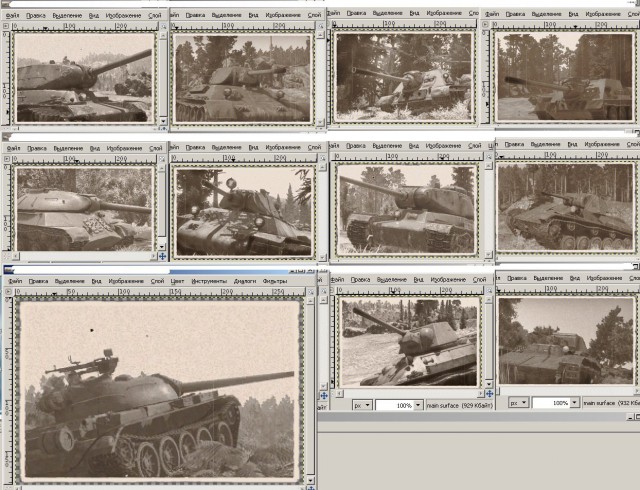The height and width of the screenshot is (490, 640).
Task: Click horizontal scroll right arrow in spare-track-links tank window
Action: [153, 256]
